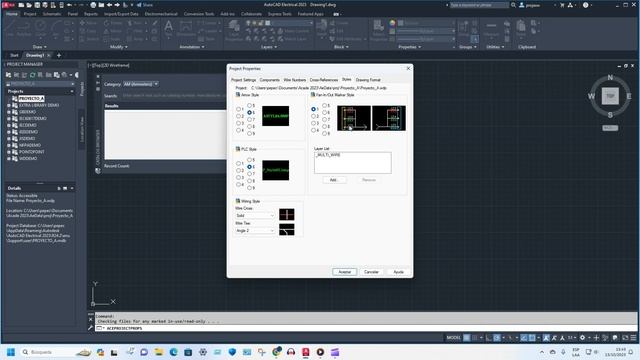Click the Text tool icon in Annotation panel
Image resolution: width=640 pixels, height=360 pixels.
click(x=168, y=27)
